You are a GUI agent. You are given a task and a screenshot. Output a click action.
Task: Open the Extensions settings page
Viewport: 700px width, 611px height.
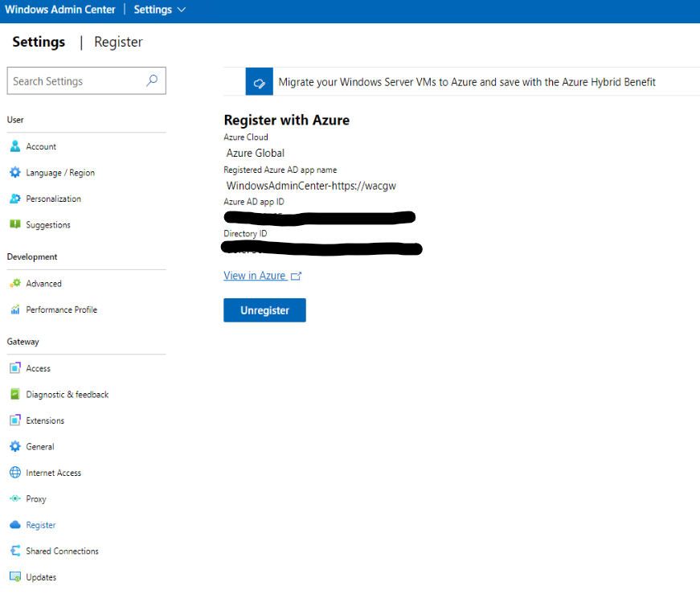(x=45, y=420)
